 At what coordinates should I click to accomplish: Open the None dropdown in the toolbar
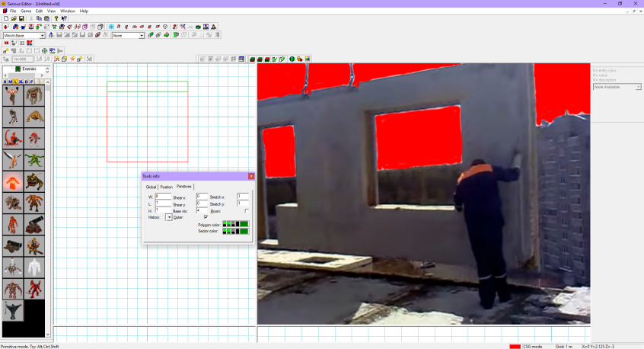[x=142, y=35]
